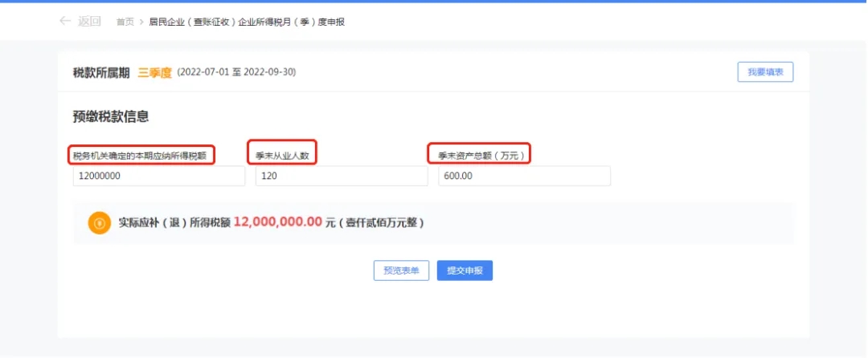
Task: Click the breadcrumb chevron separator after 首页
Action: point(141,22)
